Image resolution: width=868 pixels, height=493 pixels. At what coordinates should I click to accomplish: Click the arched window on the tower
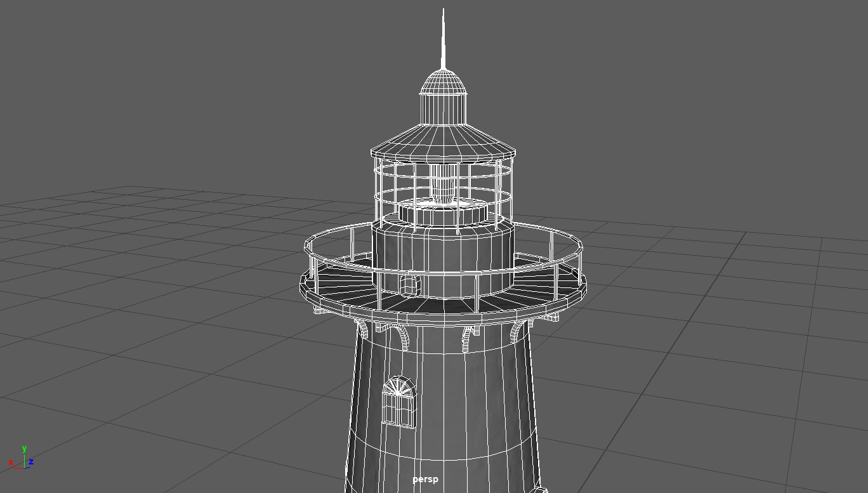point(398,400)
